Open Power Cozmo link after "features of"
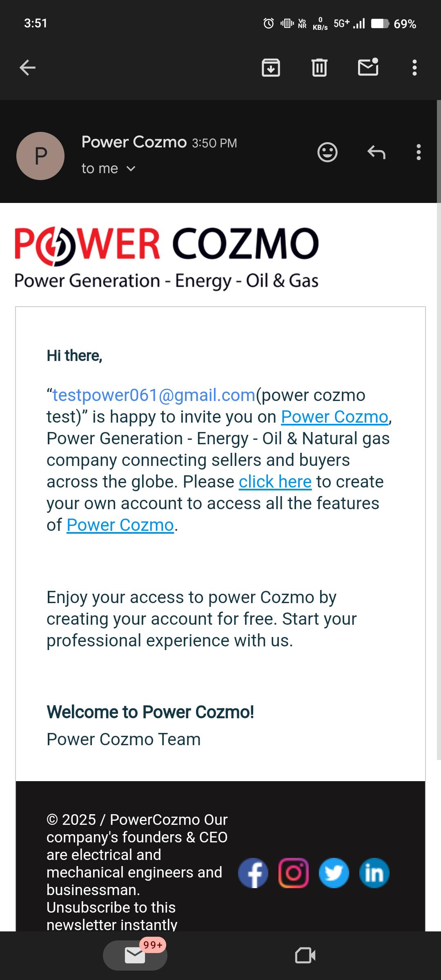 [120, 525]
